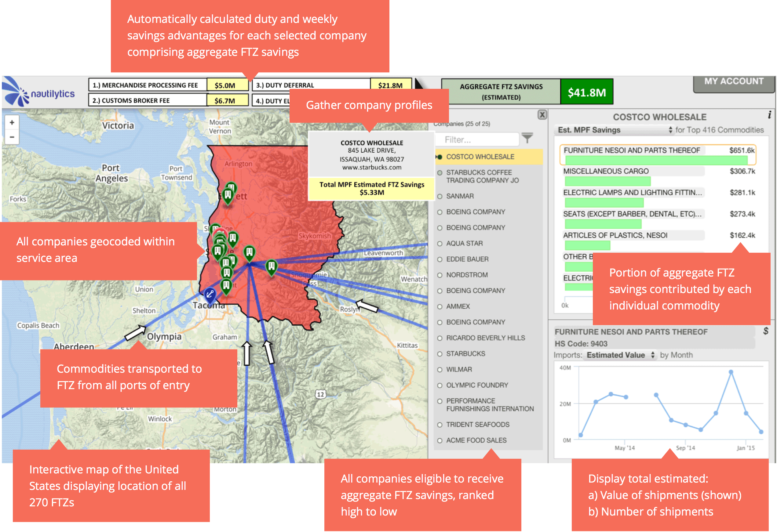Viewport: 777px width, 532px height.
Task: Click the Leavenworth map label
Action: pyautogui.click(x=383, y=253)
